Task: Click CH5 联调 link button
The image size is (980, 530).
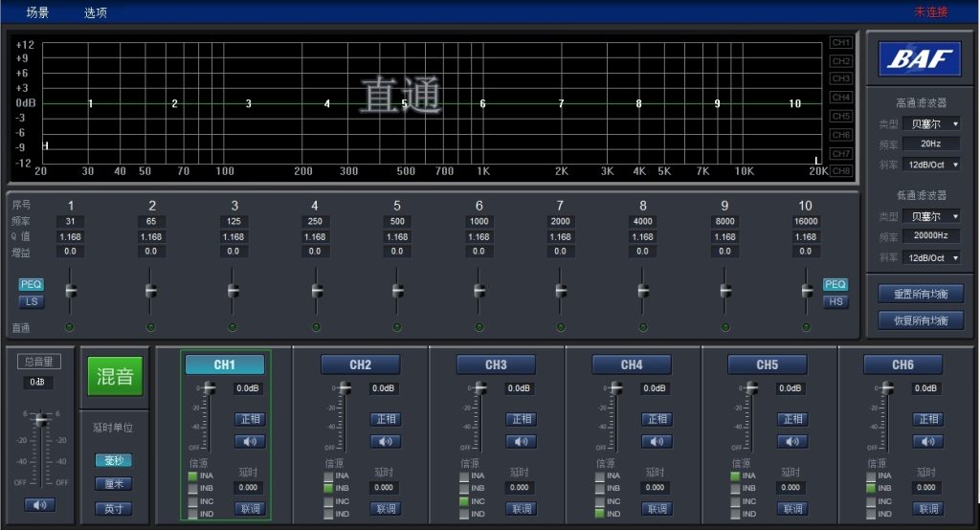Action: point(792,509)
